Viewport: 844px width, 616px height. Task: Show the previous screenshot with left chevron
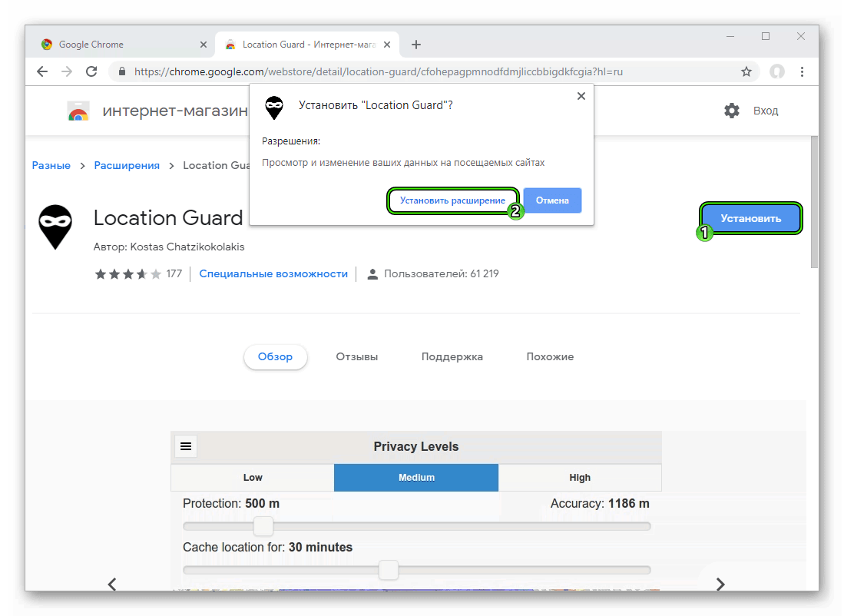tap(112, 585)
